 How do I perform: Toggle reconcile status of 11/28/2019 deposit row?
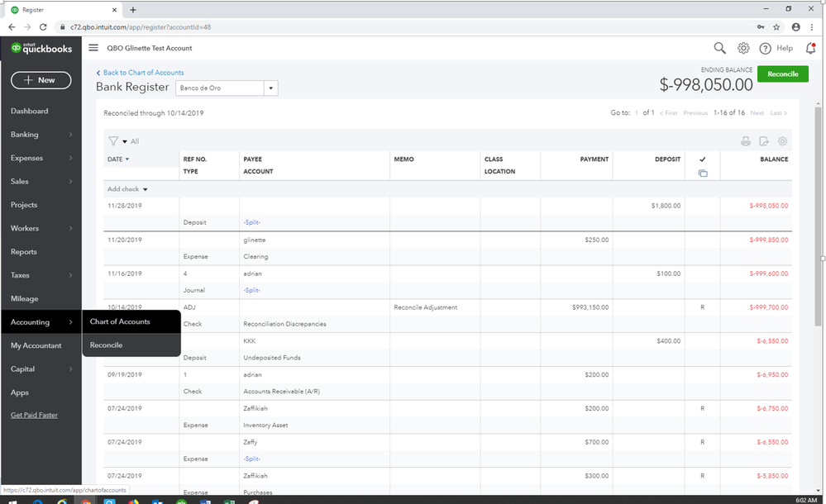click(x=702, y=206)
